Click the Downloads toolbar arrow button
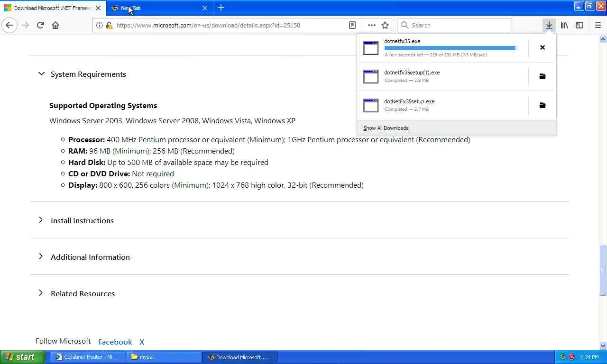 pyautogui.click(x=549, y=25)
